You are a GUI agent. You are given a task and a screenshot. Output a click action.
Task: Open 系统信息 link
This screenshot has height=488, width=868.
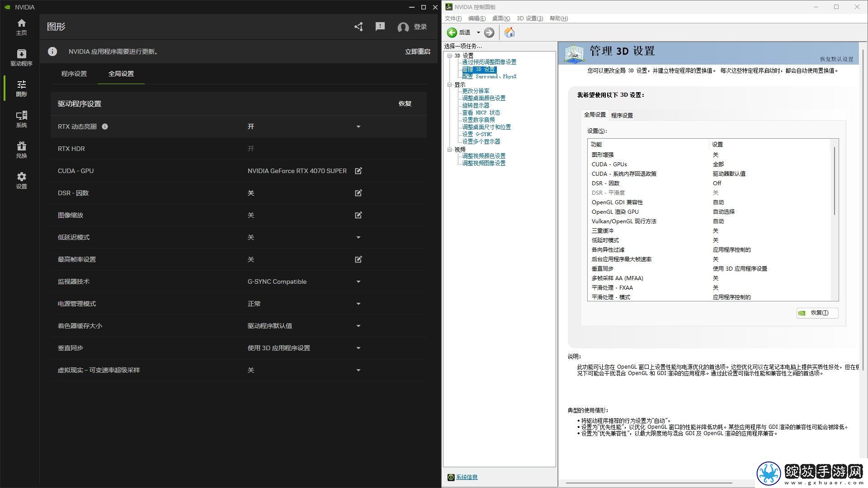pyautogui.click(x=467, y=477)
